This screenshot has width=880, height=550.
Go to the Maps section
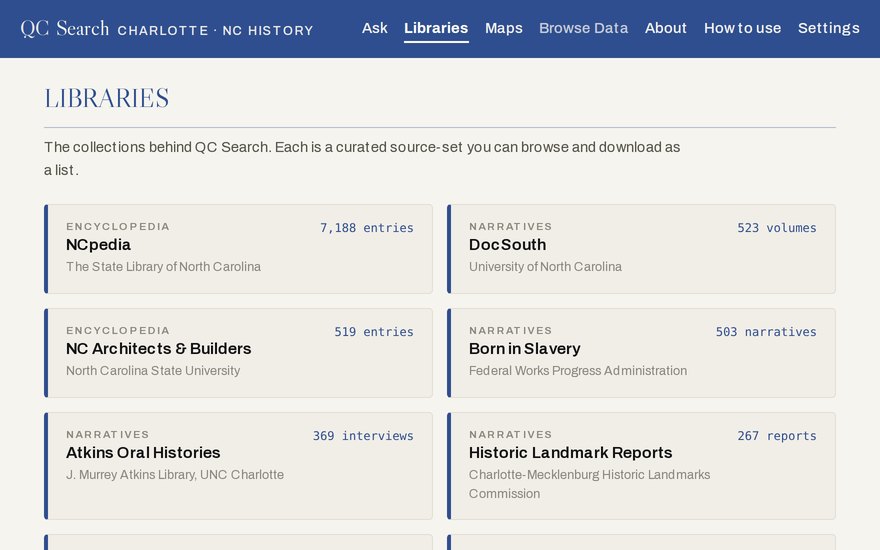coord(503,28)
